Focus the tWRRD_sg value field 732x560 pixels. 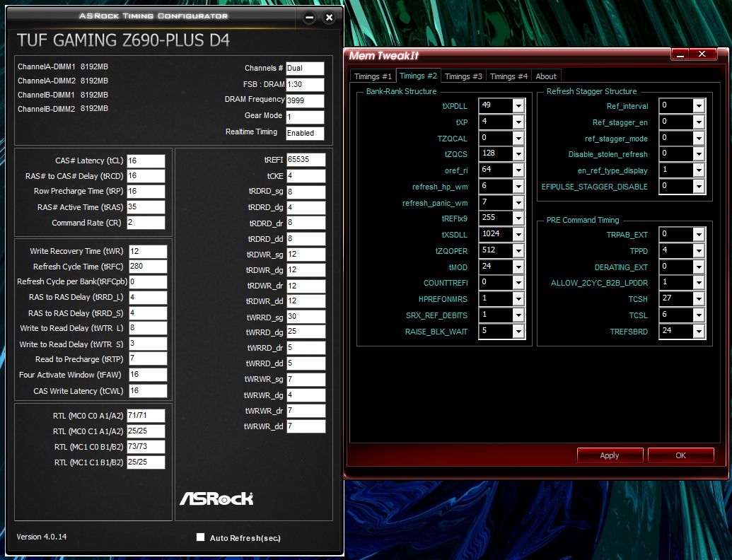pyautogui.click(x=306, y=317)
